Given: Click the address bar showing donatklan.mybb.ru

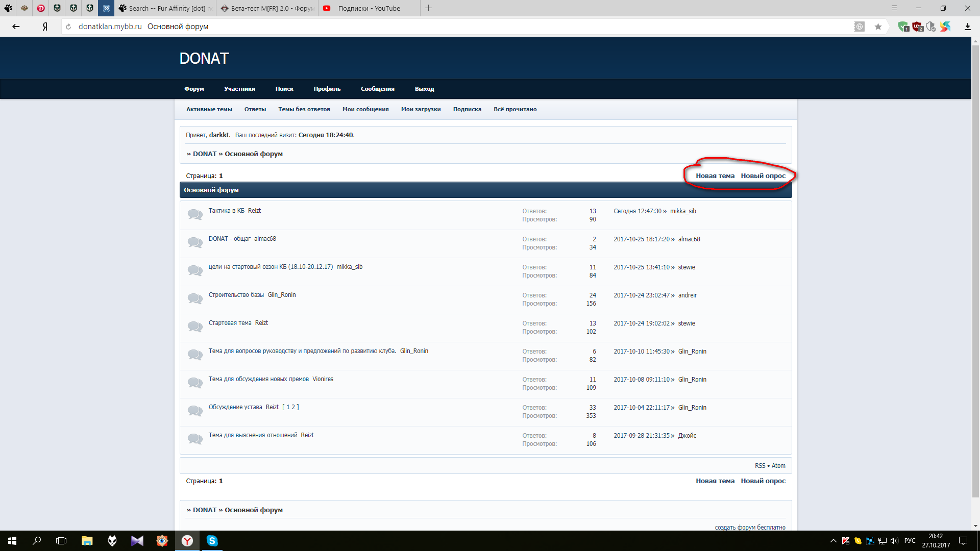Looking at the screenshot, I should pos(459,27).
